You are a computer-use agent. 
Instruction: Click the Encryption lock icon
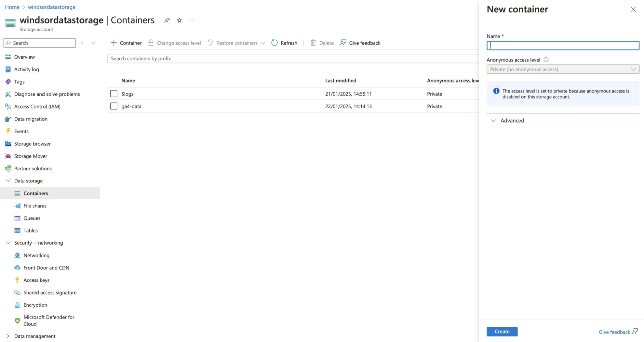[x=18, y=305]
